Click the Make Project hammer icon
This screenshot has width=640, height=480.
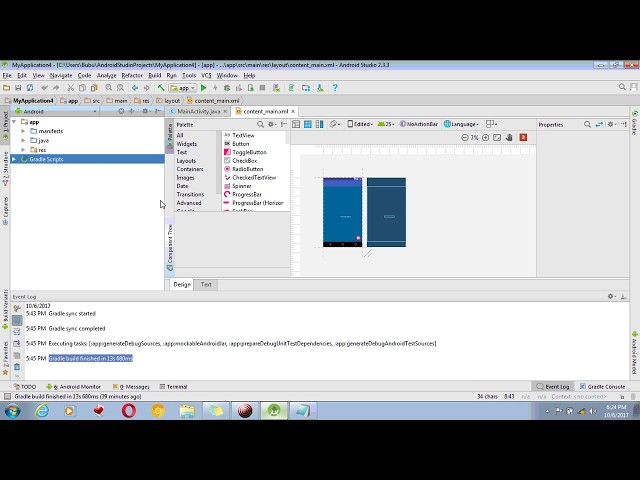click(160, 88)
